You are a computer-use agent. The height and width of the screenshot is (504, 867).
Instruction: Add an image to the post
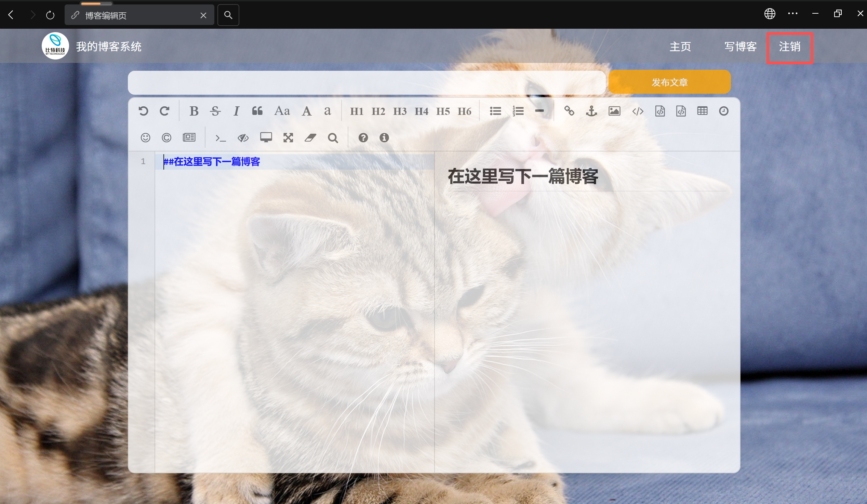click(x=614, y=111)
